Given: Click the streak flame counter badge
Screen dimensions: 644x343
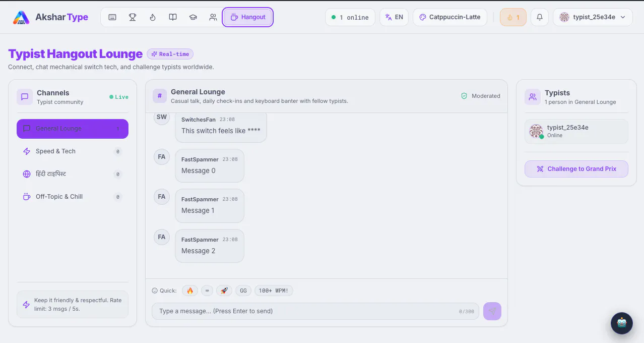Looking at the screenshot, I should (x=513, y=17).
